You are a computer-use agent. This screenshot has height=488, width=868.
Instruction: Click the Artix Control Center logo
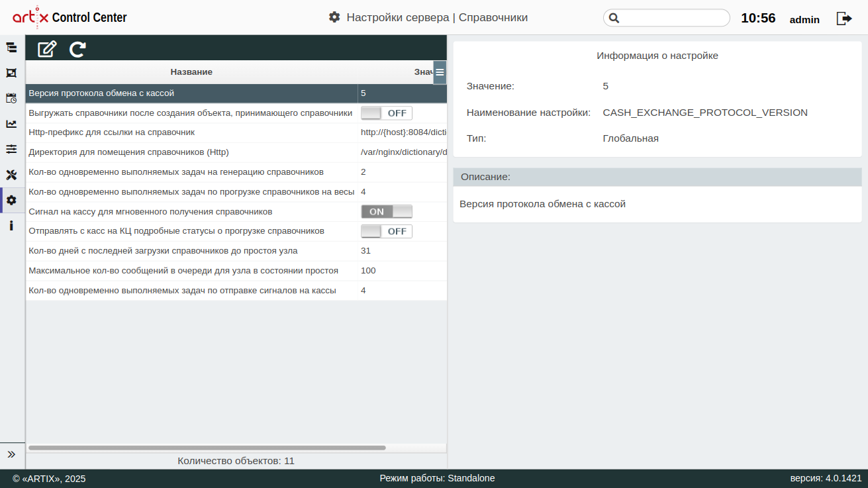pos(70,18)
